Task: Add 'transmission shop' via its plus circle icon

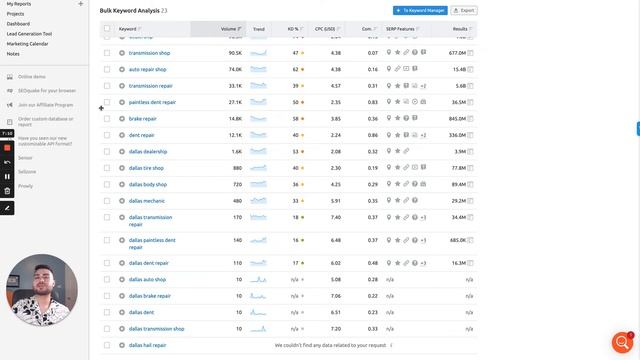Action: [x=122, y=53]
